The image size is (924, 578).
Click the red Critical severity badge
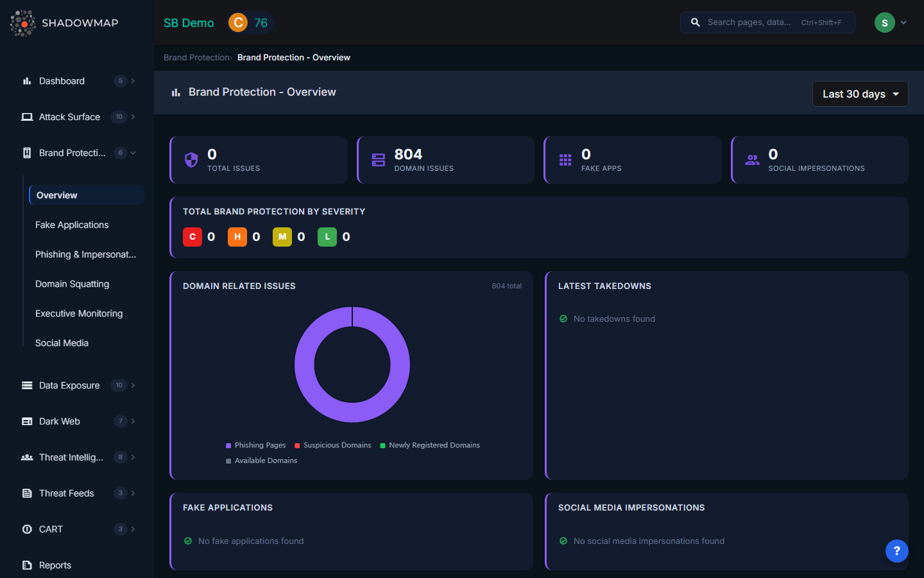pos(193,236)
